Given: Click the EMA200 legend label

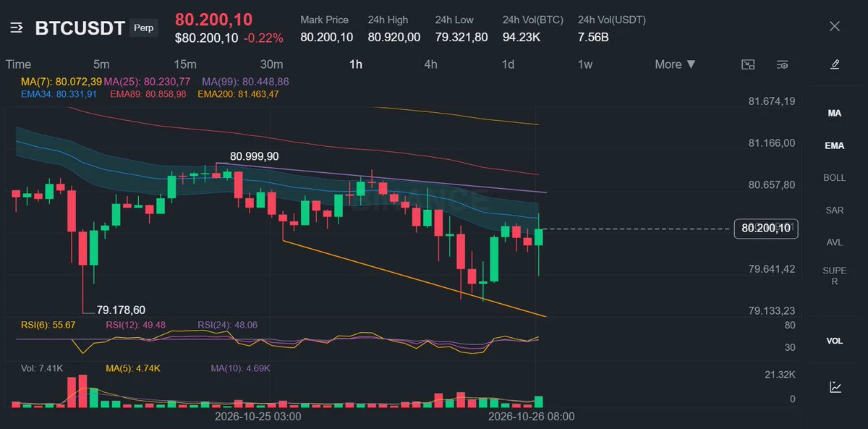Looking at the screenshot, I should [238, 94].
